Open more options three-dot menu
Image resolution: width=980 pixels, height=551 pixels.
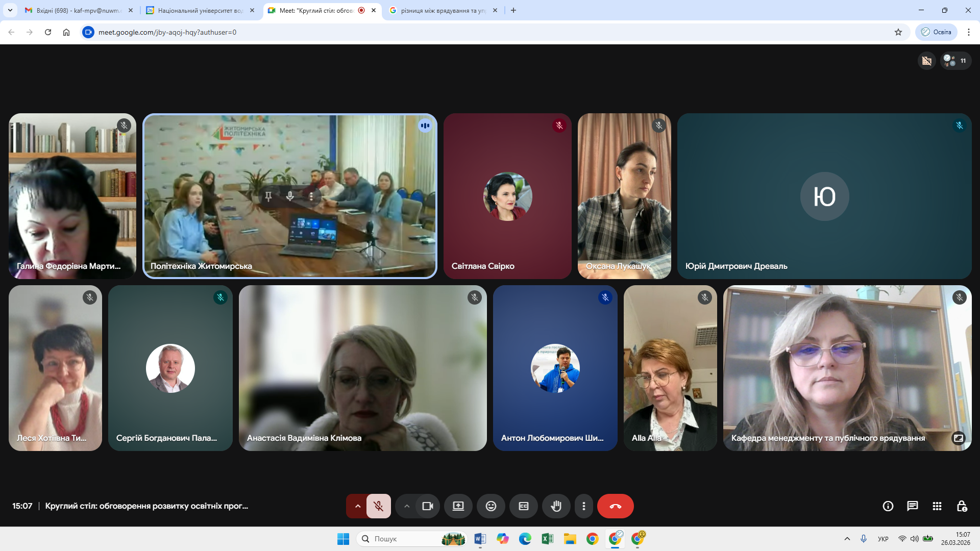(x=583, y=506)
